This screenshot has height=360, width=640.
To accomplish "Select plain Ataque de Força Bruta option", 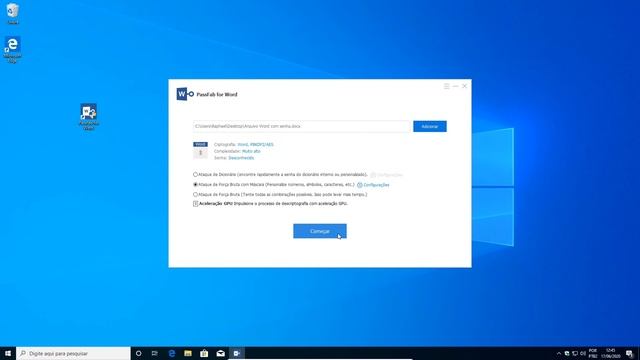I will [196, 195].
